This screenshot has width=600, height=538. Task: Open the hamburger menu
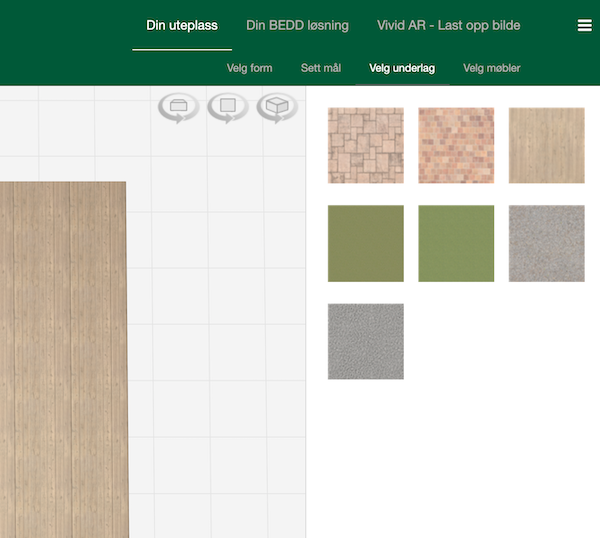coord(585,26)
